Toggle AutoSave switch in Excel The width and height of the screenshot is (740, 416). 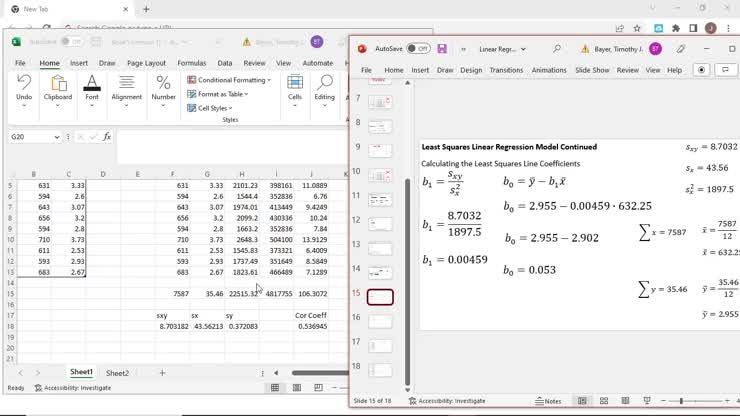pyautogui.click(x=72, y=42)
